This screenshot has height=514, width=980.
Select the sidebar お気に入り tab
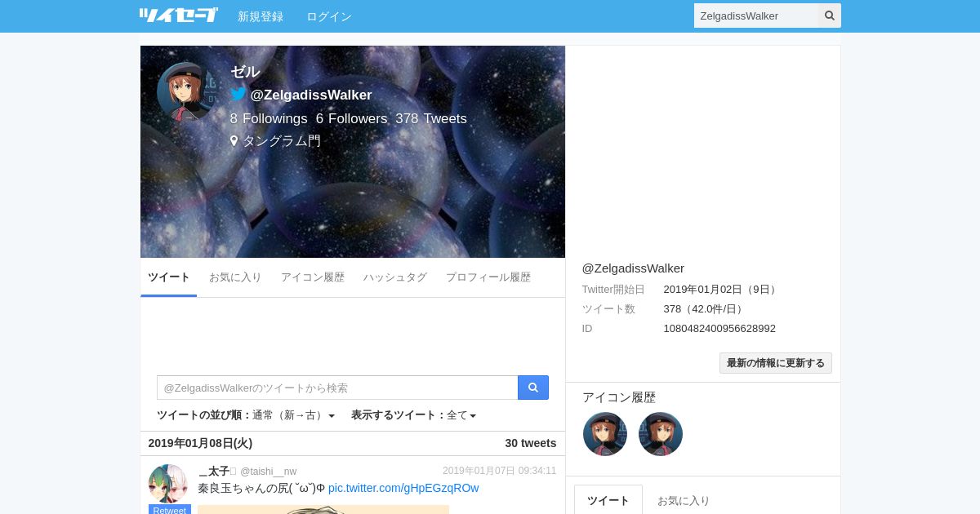click(x=684, y=500)
